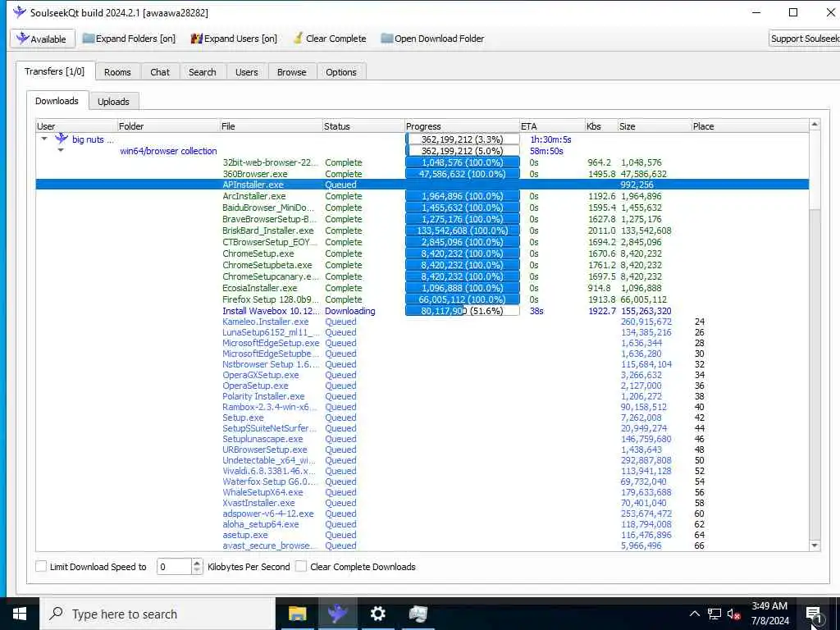
Task: Collapse the win64/browser collection folder
Action: [x=61, y=151]
